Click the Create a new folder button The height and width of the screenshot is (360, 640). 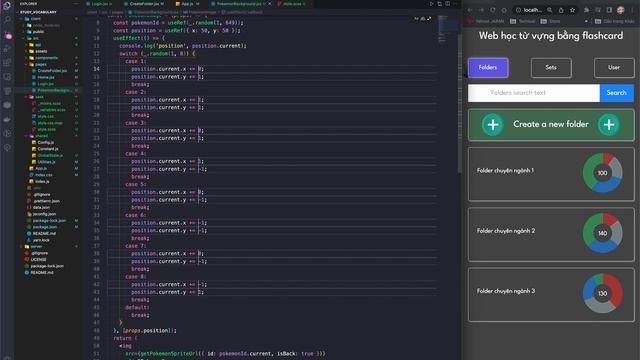(551, 124)
